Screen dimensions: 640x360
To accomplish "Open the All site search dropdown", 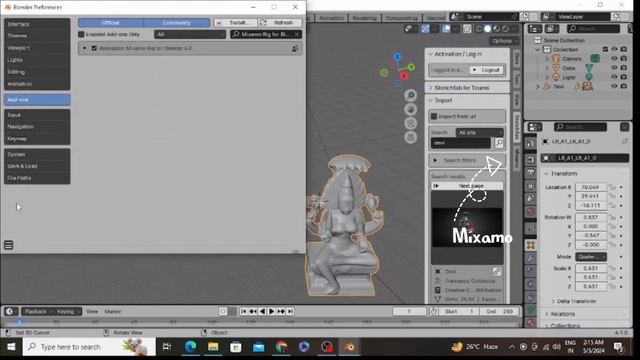I will 479,133.
